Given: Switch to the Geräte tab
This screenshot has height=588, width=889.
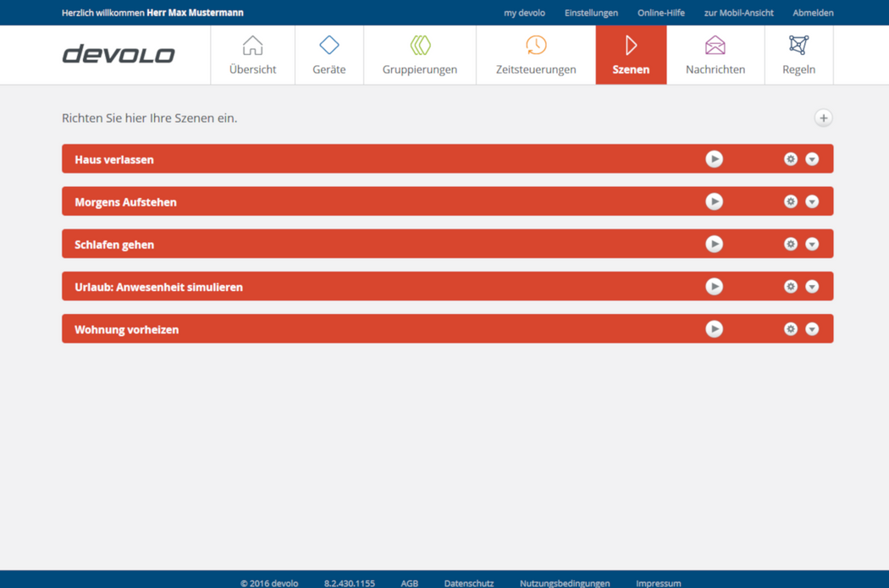Looking at the screenshot, I should 329,55.
